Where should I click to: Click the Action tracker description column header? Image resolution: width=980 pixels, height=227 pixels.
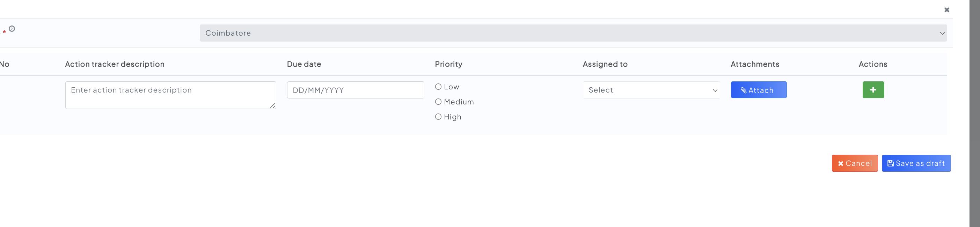tap(115, 64)
